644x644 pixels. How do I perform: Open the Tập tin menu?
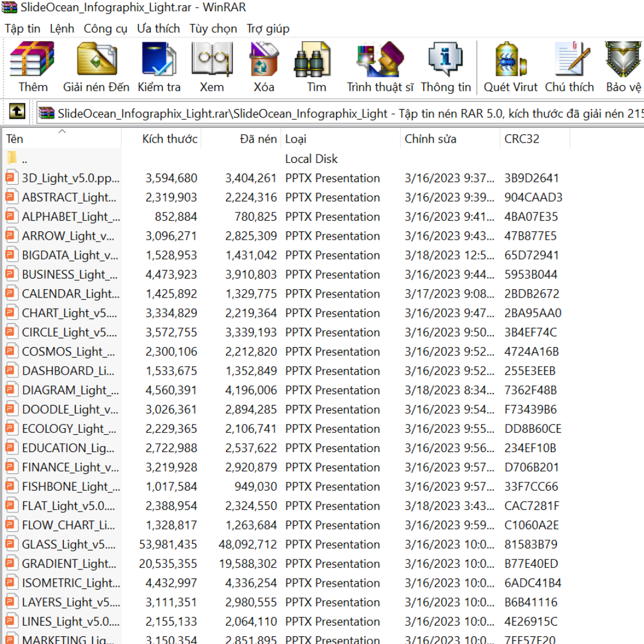[x=23, y=29]
